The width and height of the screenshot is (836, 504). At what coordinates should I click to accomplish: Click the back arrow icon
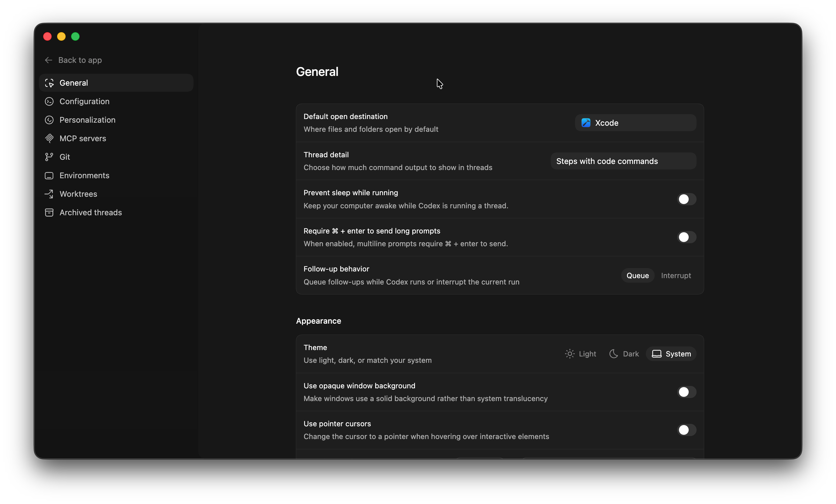pos(49,60)
